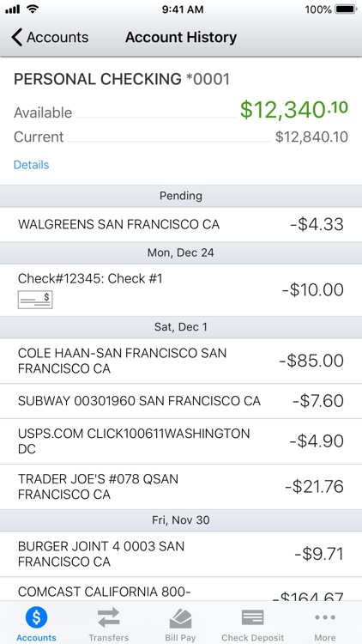Open the Check Deposit icon
Viewport: 362px width, 644px height.
(252, 617)
